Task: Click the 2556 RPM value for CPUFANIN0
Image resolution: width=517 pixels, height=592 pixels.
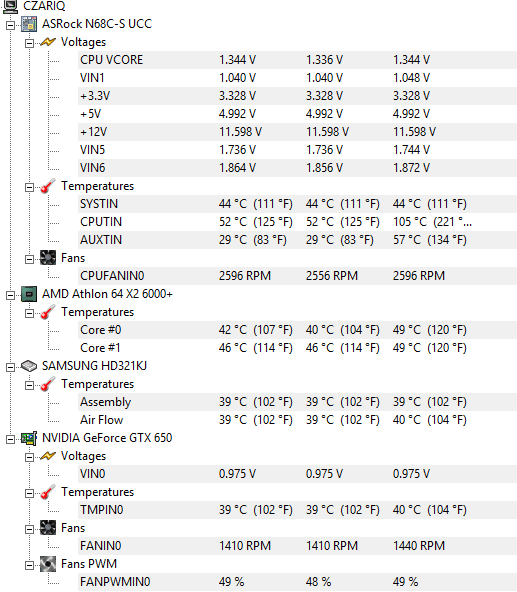Action: (332, 276)
